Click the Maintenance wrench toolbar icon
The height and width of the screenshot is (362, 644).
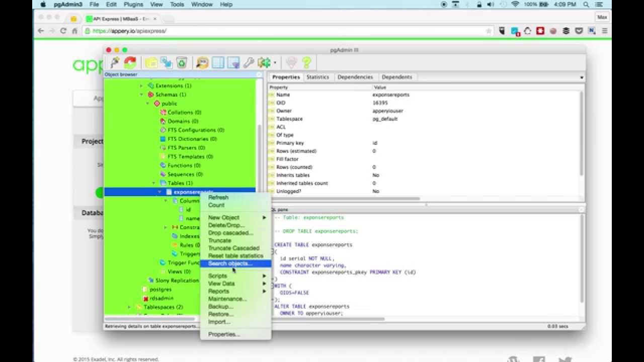(249, 62)
